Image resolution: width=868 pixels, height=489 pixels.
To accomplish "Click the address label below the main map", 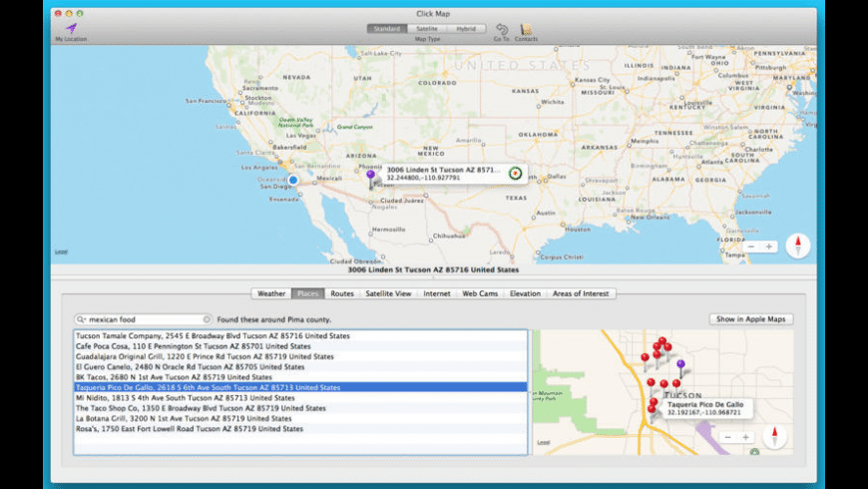I will point(433,269).
